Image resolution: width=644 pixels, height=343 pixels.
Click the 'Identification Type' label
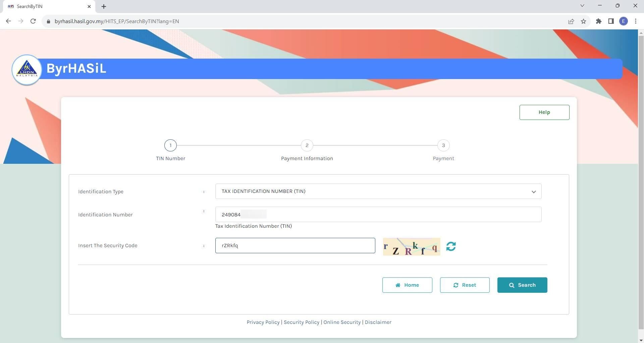[101, 192]
